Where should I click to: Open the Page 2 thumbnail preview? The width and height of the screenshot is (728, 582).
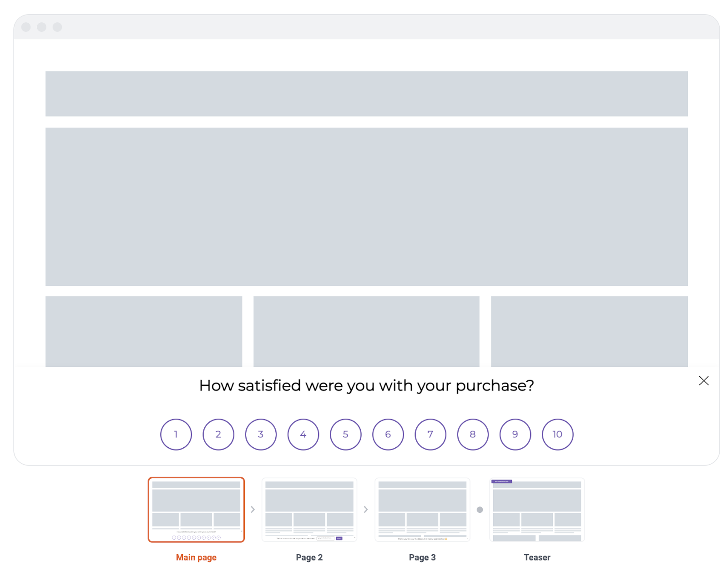[x=309, y=510]
